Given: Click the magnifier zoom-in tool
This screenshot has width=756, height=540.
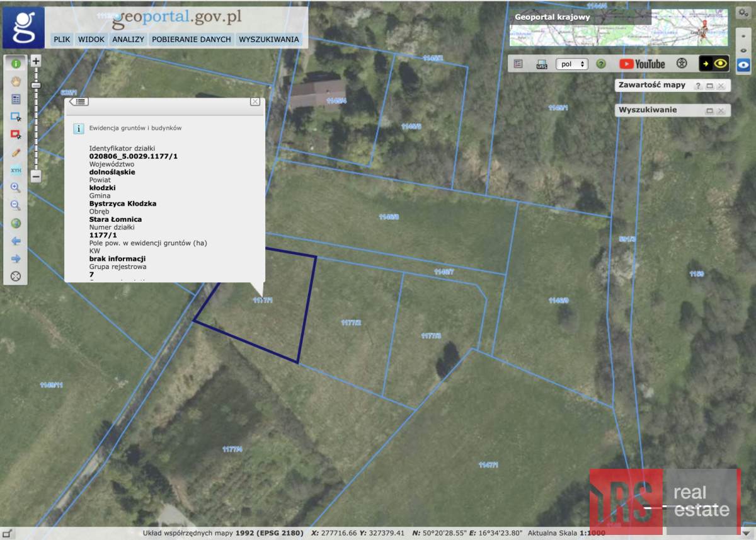Looking at the screenshot, I should click(16, 188).
